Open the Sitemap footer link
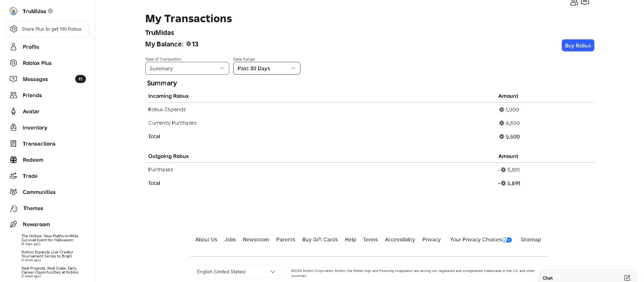The width and height of the screenshot is (644, 282). tap(531, 240)
